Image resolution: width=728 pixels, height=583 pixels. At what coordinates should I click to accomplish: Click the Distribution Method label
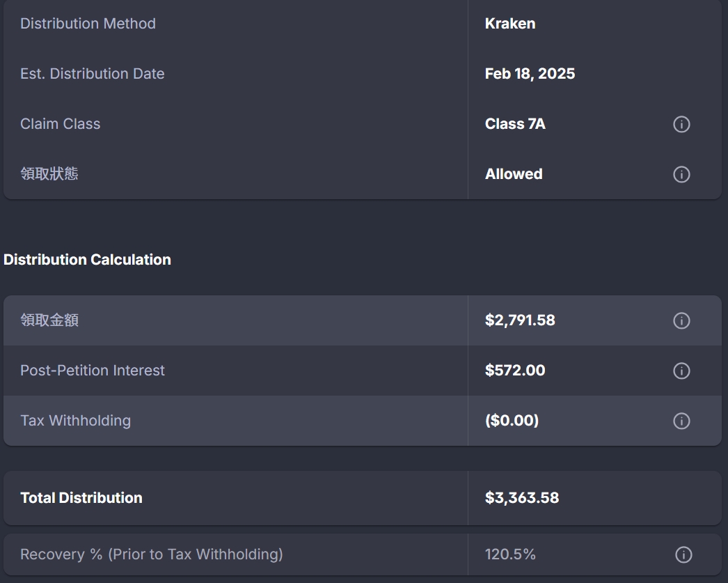click(88, 24)
